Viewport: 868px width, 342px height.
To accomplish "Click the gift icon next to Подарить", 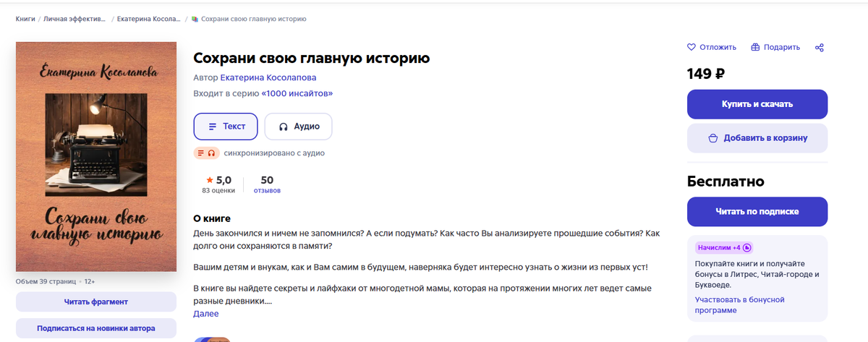I will 755,48.
